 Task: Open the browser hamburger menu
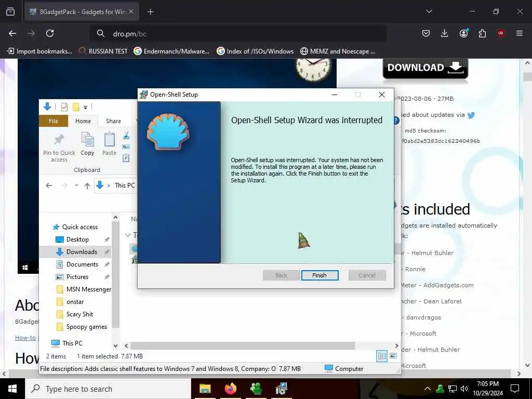pos(520,33)
